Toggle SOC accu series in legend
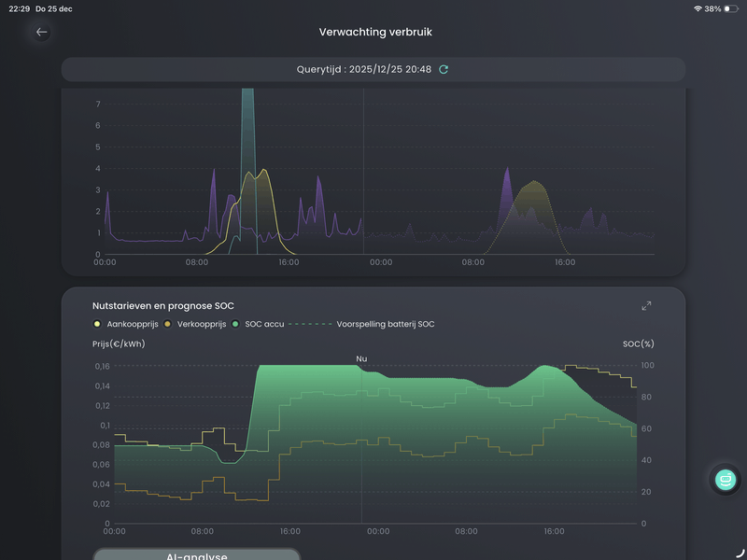 click(x=260, y=324)
